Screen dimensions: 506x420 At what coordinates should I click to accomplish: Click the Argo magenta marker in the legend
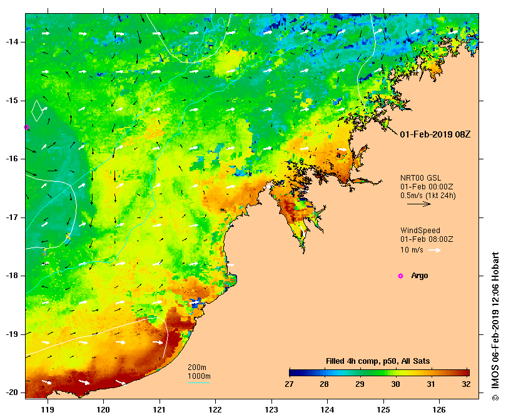(x=400, y=276)
